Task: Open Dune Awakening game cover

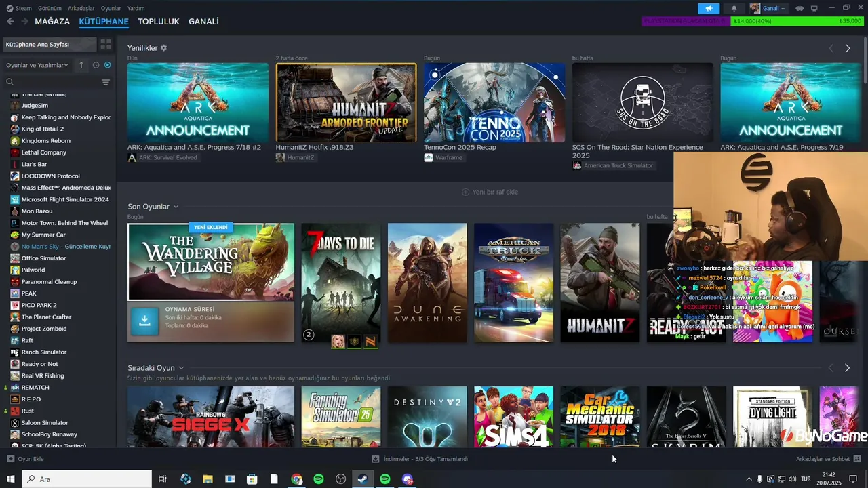Action: 427,283
